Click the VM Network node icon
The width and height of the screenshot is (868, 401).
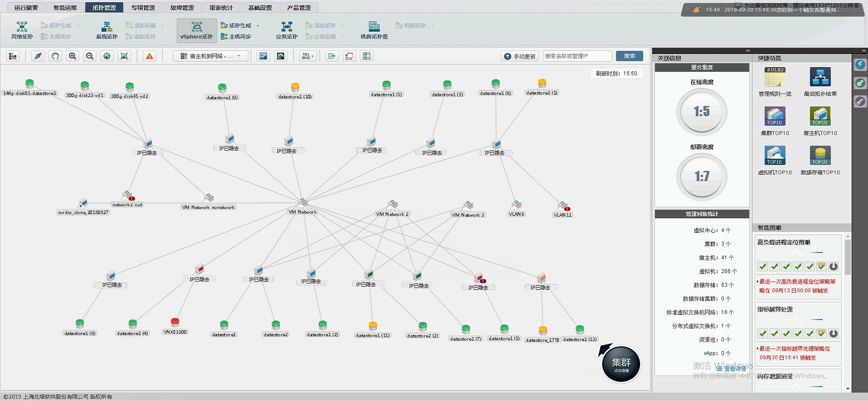pos(302,203)
